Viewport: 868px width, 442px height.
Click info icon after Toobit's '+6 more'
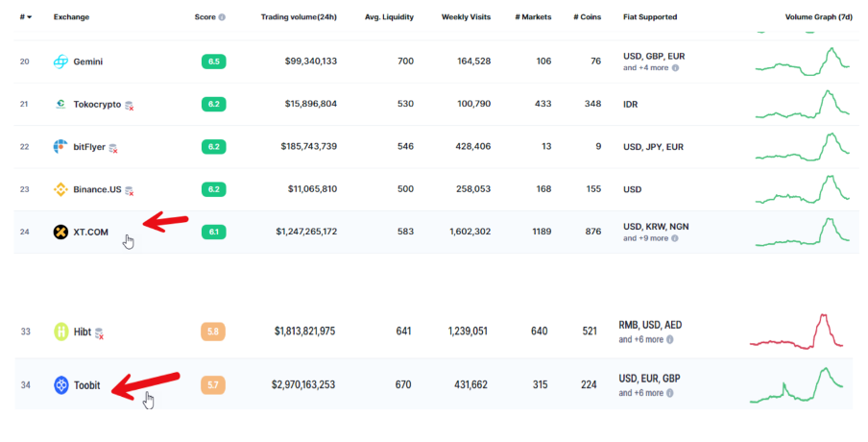click(x=670, y=393)
